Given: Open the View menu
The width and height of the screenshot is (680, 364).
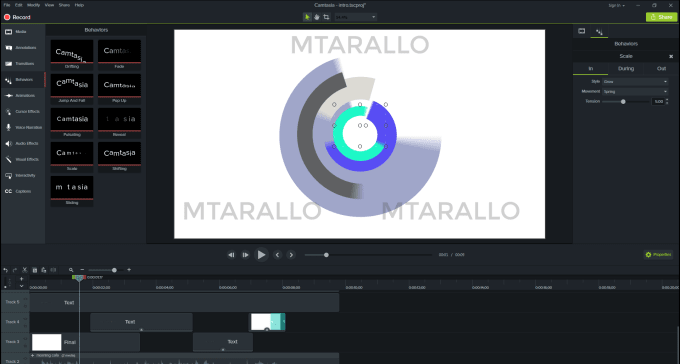Looking at the screenshot, I should [x=49, y=5].
